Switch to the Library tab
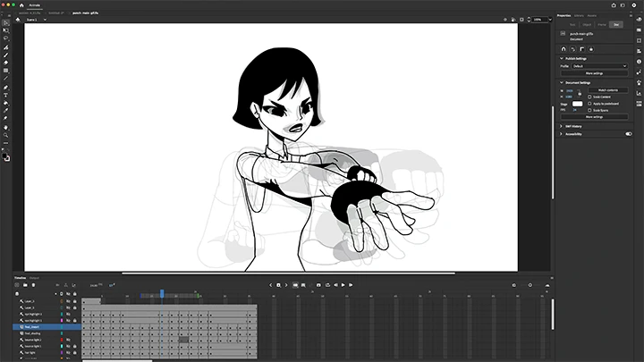 pos(579,15)
